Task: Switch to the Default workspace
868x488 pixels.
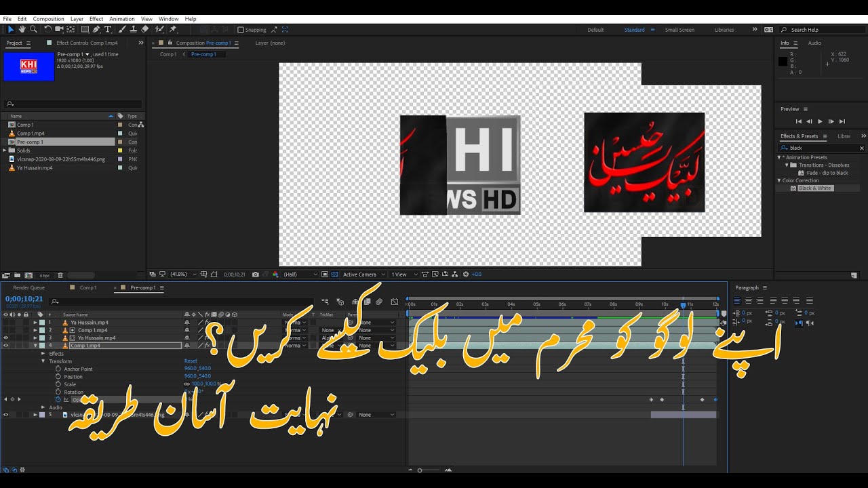Action: [595, 30]
